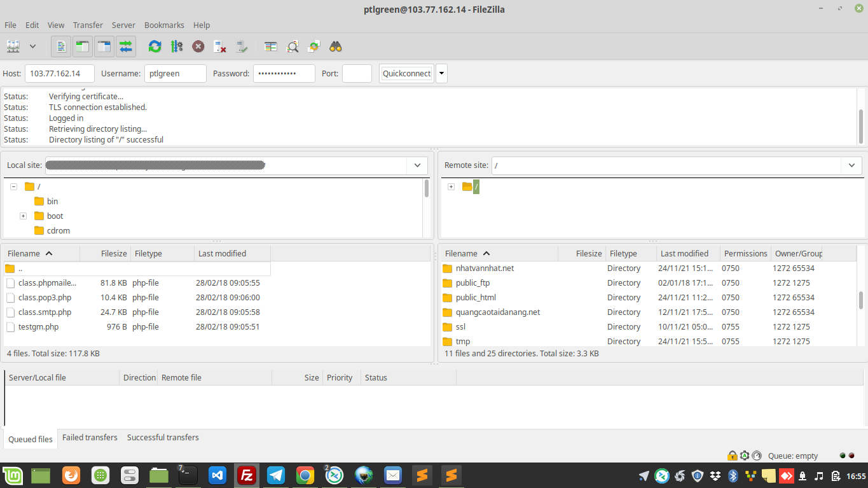The height and width of the screenshot is (488, 868).
Task: Toggle the remote directory tree display
Action: tap(104, 46)
